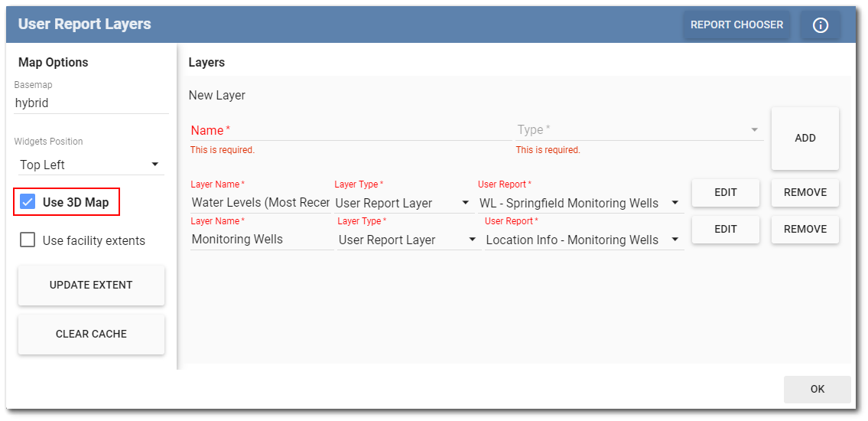The image size is (868, 421).
Task: Uncheck the Use 3D Map checkbox
Action: pyautogui.click(x=28, y=203)
